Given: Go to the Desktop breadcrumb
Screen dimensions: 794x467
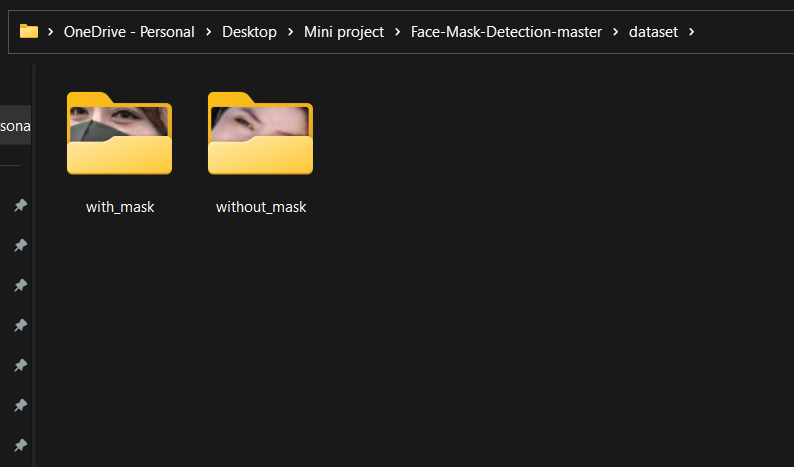Looking at the screenshot, I should [249, 32].
